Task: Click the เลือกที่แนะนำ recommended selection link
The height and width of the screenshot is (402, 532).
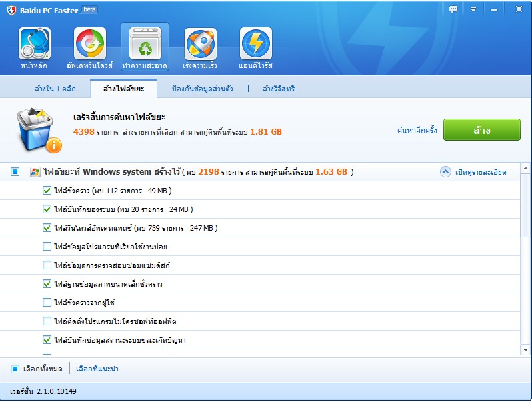Action: click(97, 369)
